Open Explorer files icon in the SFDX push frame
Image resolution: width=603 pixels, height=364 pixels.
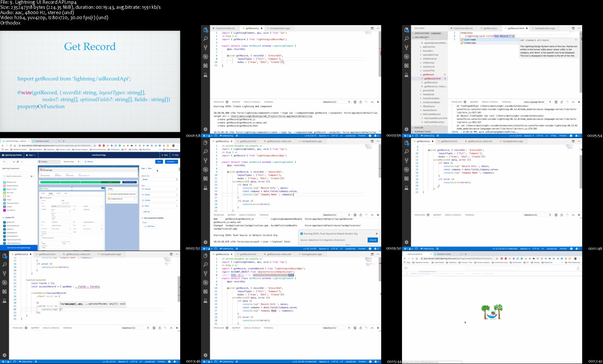click(205, 143)
